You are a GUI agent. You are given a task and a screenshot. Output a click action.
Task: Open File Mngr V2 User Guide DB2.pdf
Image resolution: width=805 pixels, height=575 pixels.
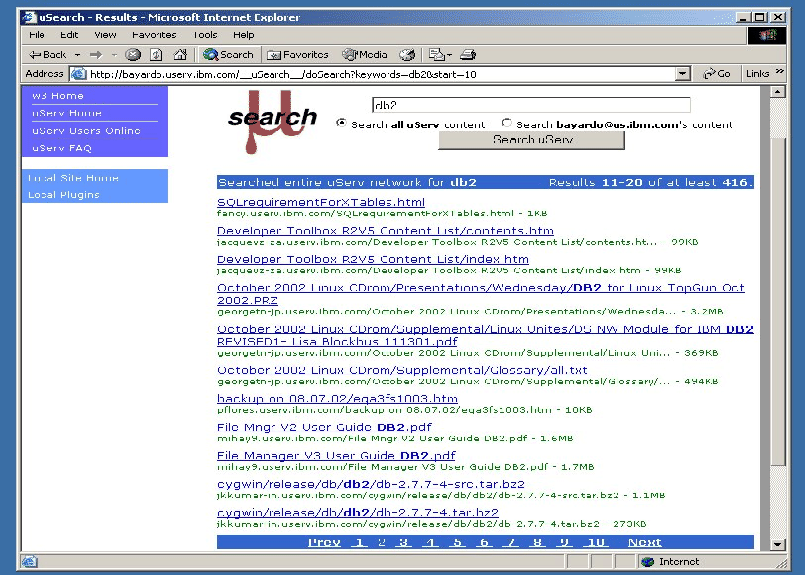pyautogui.click(x=324, y=427)
